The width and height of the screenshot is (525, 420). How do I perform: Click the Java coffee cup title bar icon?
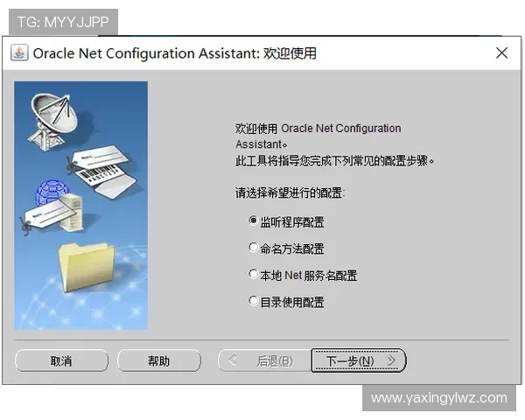[19, 52]
